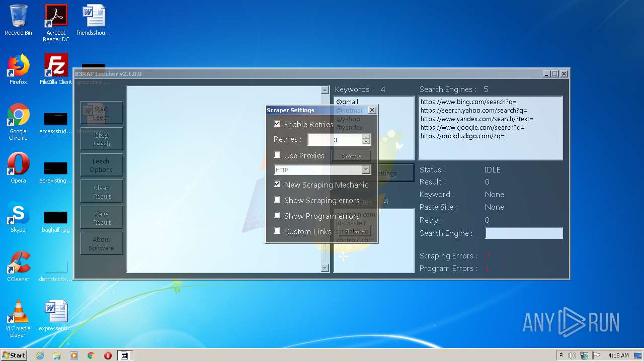Viewport: 644px width, 362px height.
Task: Launch VLC media player shortcut
Action: point(18,319)
